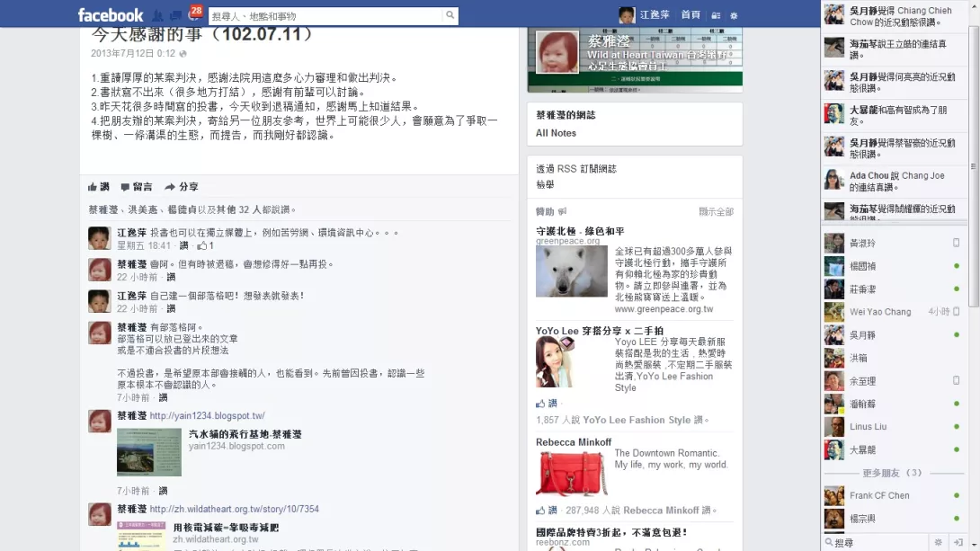
Task: Click the YoYo Lee ad photo
Action: click(x=555, y=361)
